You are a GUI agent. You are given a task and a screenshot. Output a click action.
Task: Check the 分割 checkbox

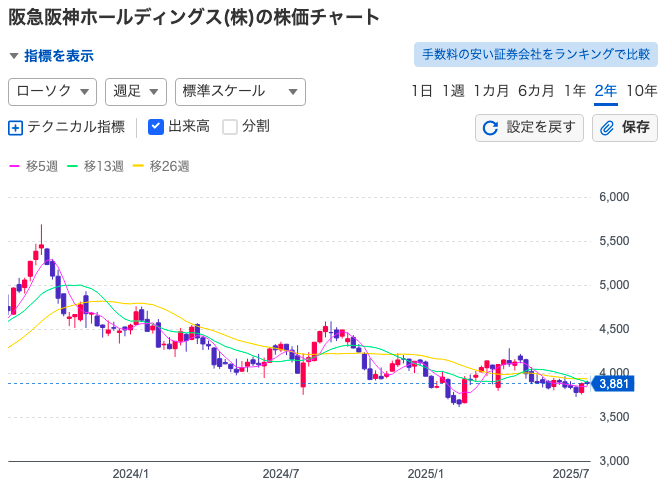230,127
